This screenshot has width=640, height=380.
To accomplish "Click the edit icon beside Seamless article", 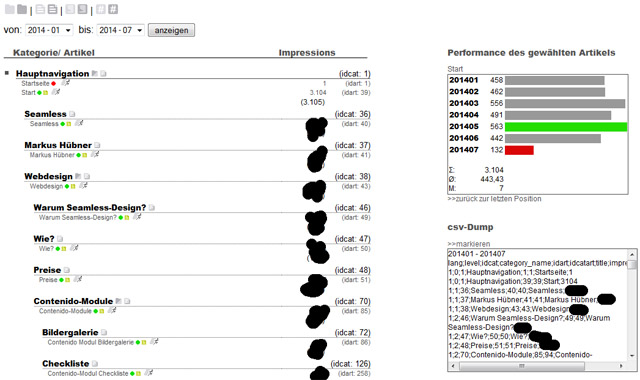I will coord(79,123).
